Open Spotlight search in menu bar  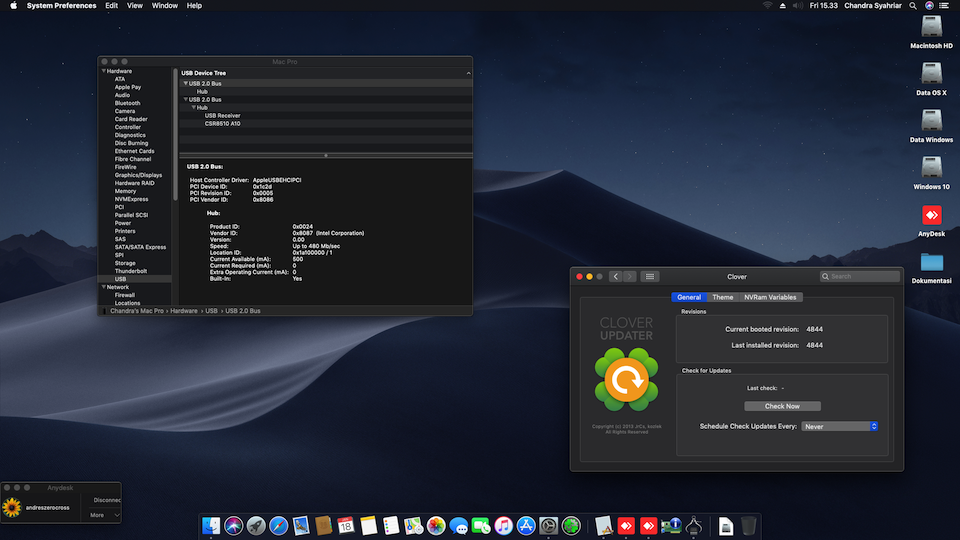tap(913, 6)
